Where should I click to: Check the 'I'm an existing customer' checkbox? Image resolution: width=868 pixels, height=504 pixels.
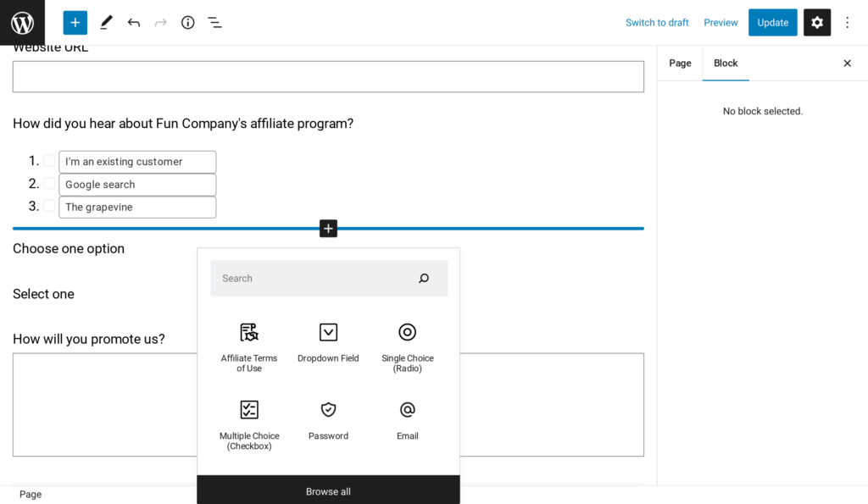point(48,161)
